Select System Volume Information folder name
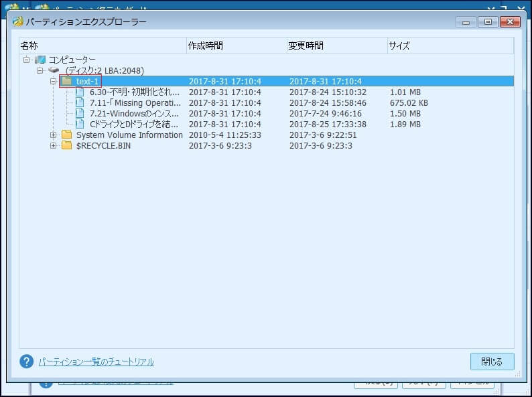 (129, 135)
